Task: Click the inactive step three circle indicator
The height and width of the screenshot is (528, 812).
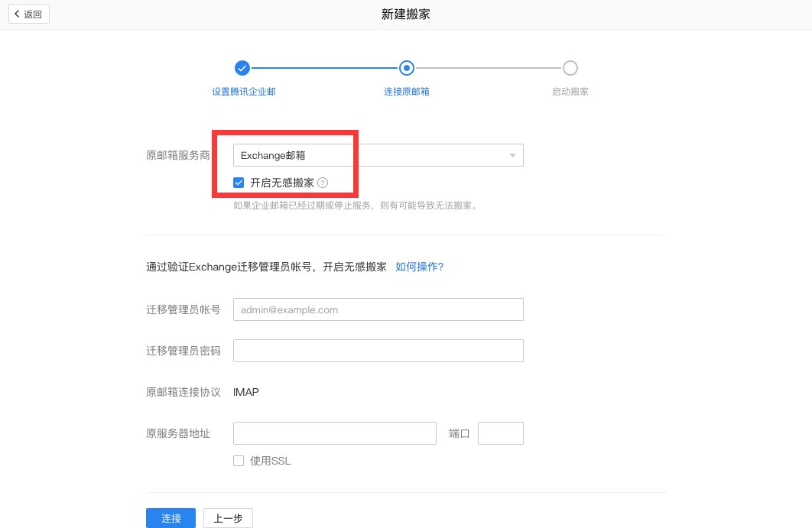Action: pyautogui.click(x=570, y=68)
